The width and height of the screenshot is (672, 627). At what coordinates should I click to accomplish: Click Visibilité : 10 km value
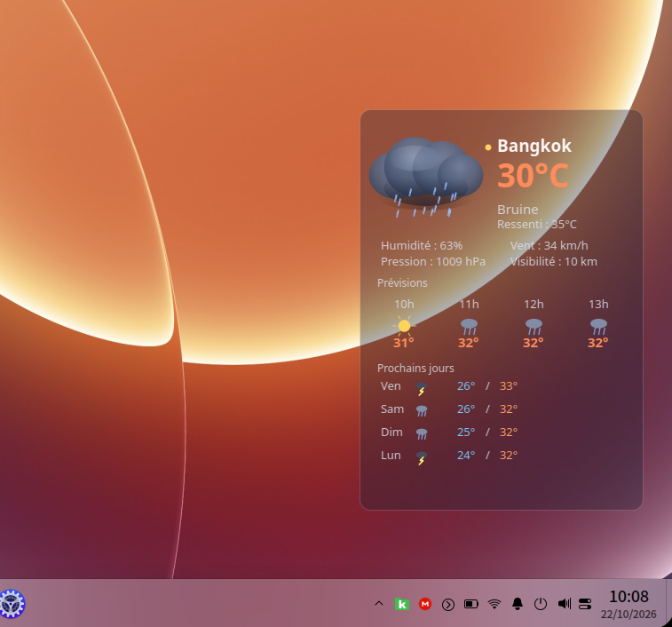coord(553,262)
